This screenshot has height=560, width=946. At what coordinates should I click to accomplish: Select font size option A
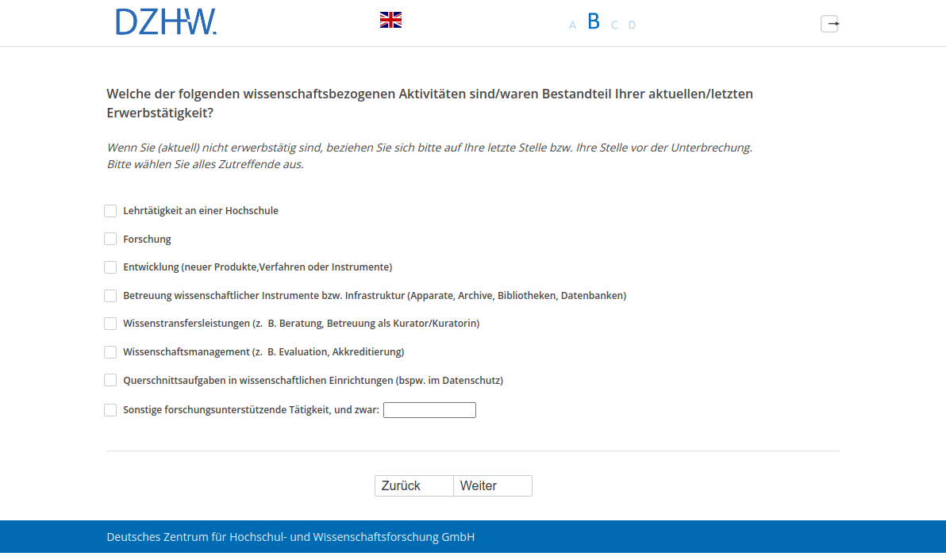click(x=572, y=25)
